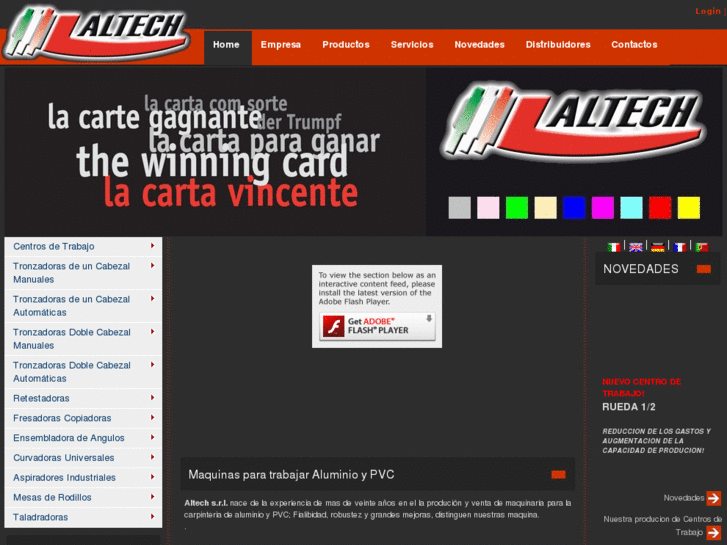
Task: Click the Get Adobe Flash Player badge
Action: click(x=377, y=326)
